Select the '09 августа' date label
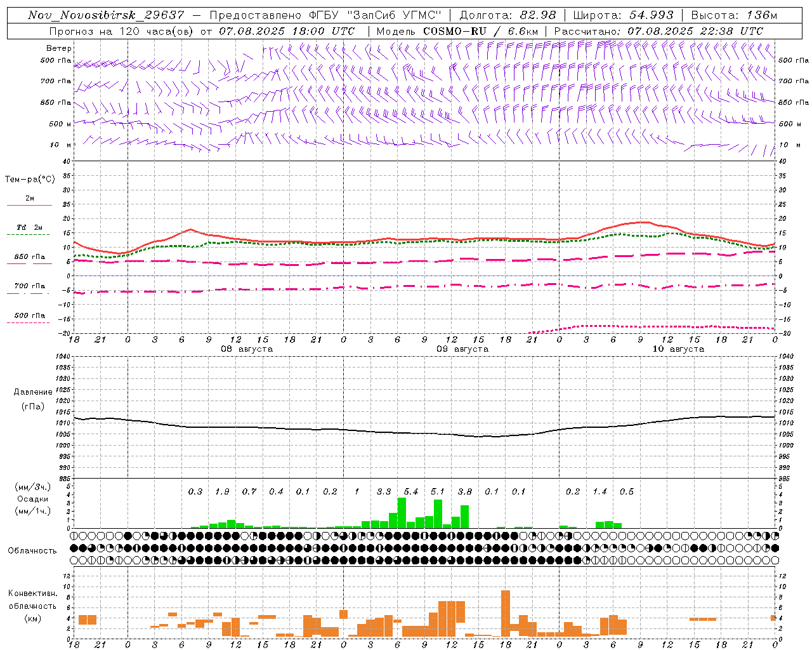The image size is (812, 650). [x=462, y=349]
